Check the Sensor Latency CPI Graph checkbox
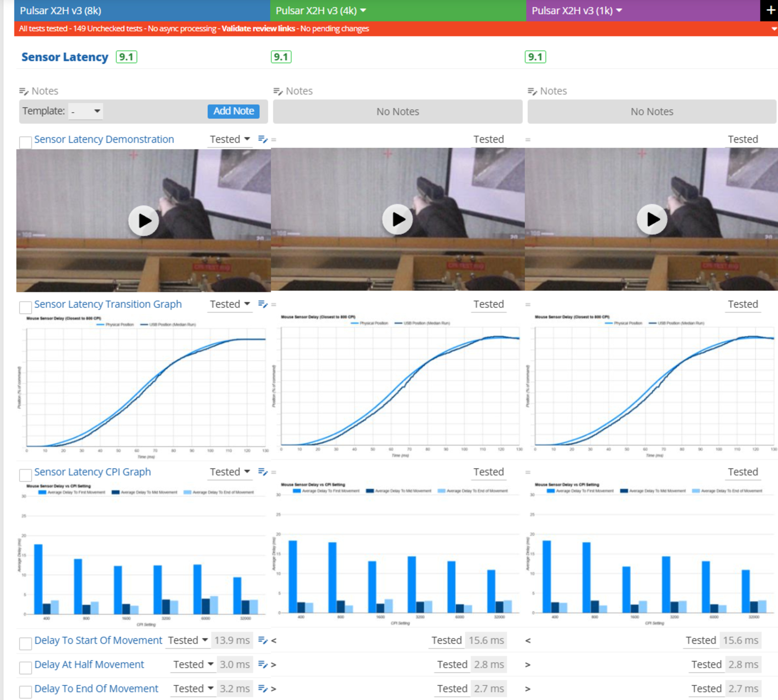Image resolution: width=778 pixels, height=700 pixels. coord(25,475)
